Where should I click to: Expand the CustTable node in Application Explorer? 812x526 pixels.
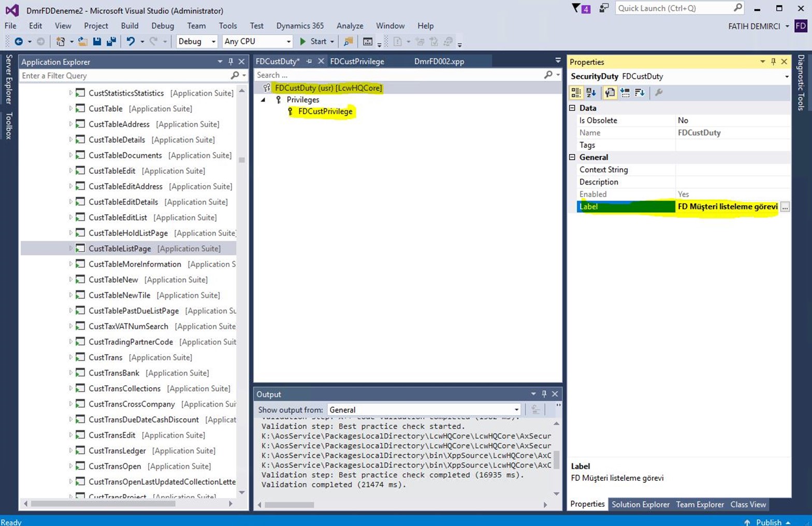(x=70, y=108)
